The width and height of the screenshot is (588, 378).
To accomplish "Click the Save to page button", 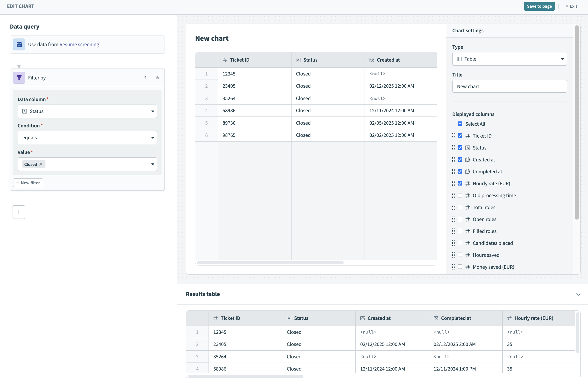I will [x=539, y=6].
